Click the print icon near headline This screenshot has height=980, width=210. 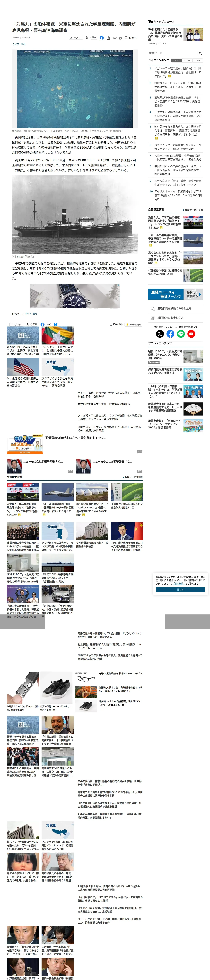click(x=120, y=38)
